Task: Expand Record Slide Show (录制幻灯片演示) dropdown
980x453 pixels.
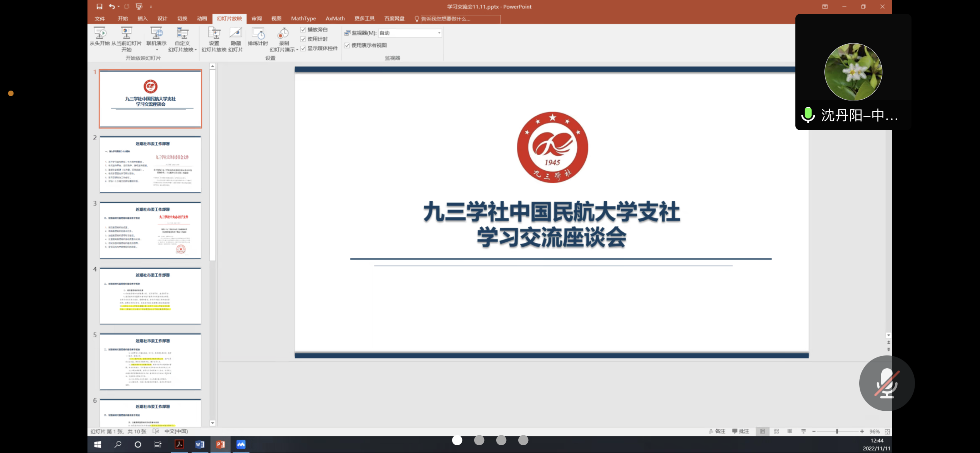Action: pyautogui.click(x=297, y=50)
